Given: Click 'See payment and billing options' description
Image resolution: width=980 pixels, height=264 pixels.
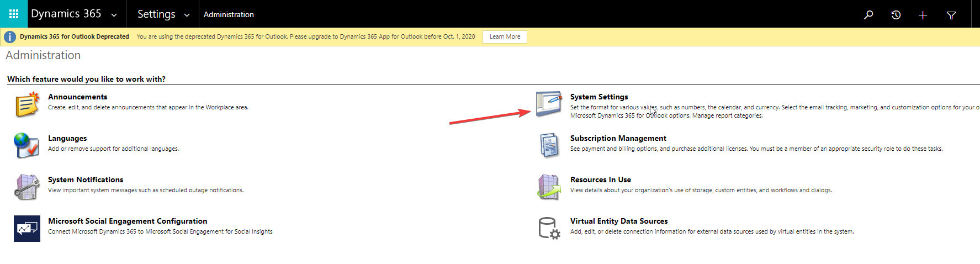Looking at the screenshot, I should pyautogui.click(x=756, y=149).
